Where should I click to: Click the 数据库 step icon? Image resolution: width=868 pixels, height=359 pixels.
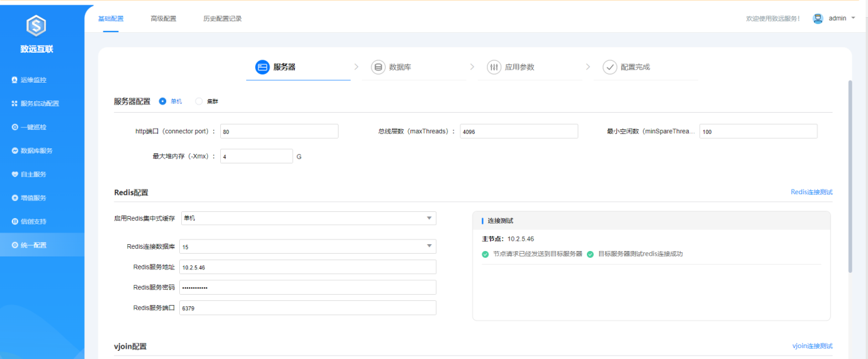[378, 67]
